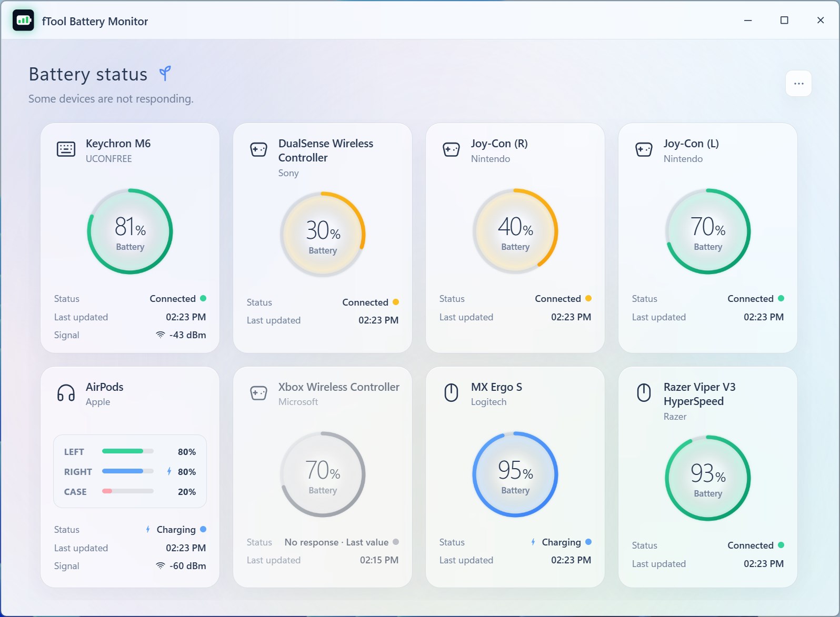The image size is (840, 617).
Task: Click the MX Ergo S device name
Action: pyautogui.click(x=497, y=387)
